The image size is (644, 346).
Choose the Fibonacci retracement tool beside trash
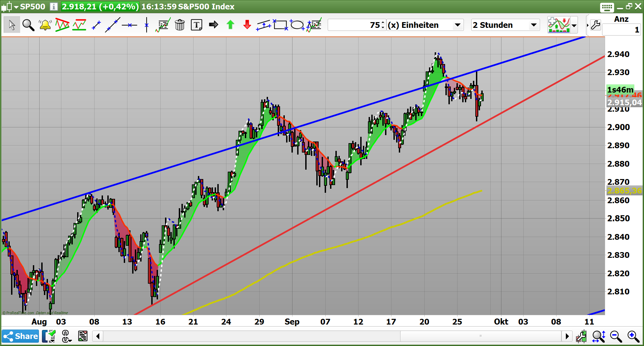pyautogui.click(x=163, y=25)
